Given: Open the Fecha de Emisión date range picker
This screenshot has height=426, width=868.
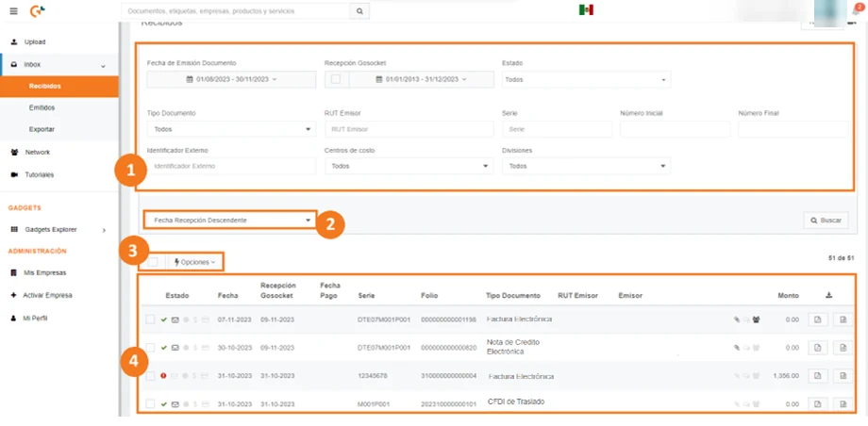Looking at the screenshot, I should [x=231, y=80].
